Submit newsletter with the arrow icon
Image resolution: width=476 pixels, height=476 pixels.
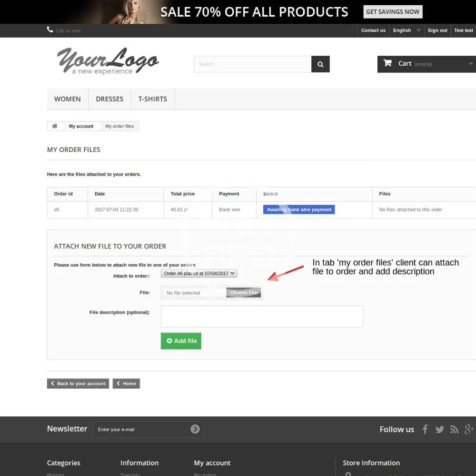tap(195, 429)
